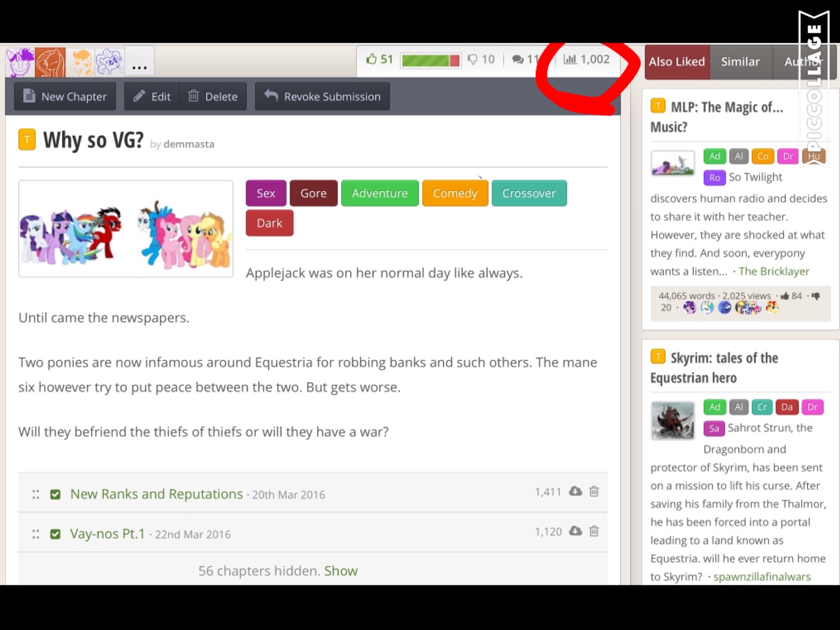Viewport: 840px width, 630px height.
Task: Like the story with thumbs-up 51
Action: point(379,59)
